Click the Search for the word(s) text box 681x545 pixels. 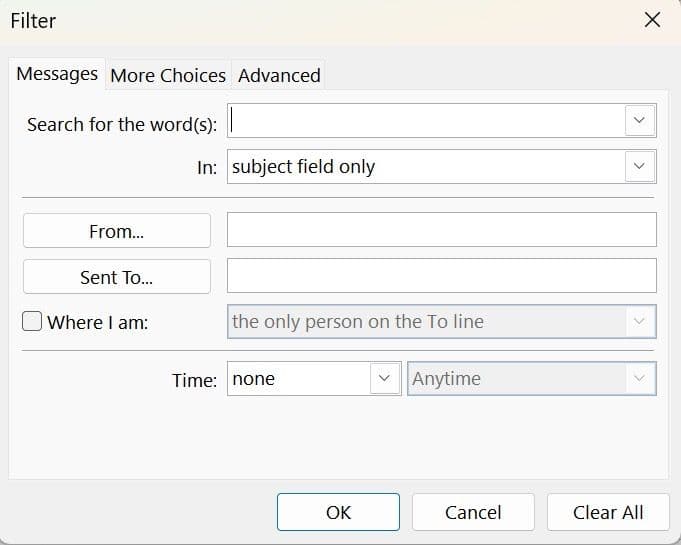click(425, 121)
